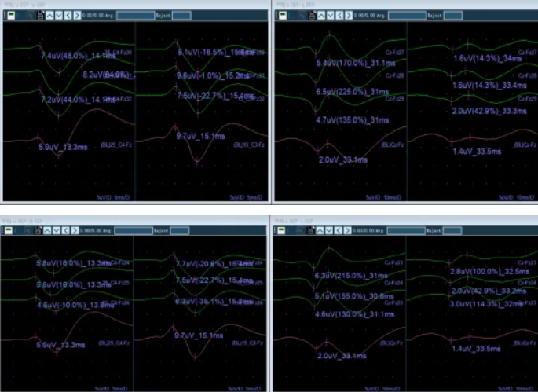
Task: Focus the Avg input field in bottom-right SEP window
Action: click(406, 230)
